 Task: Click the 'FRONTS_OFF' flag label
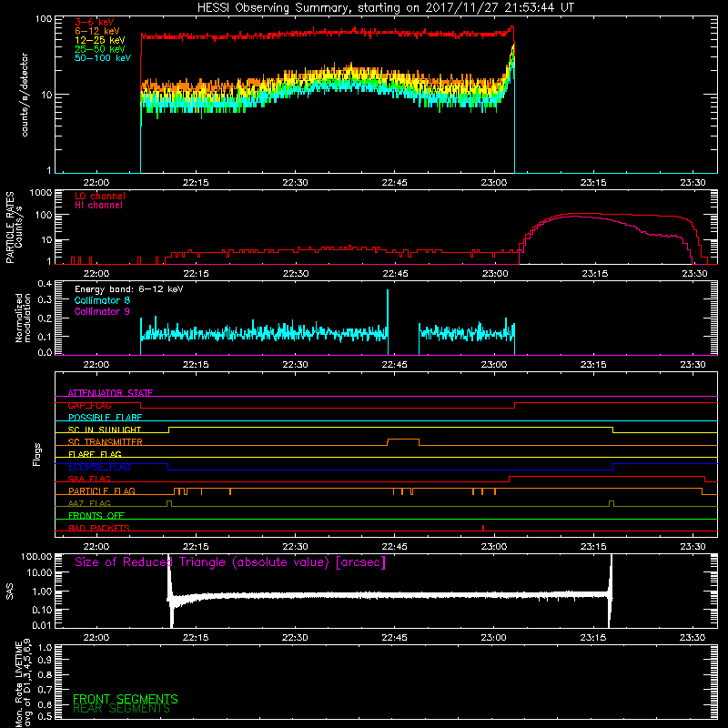[x=96, y=515]
